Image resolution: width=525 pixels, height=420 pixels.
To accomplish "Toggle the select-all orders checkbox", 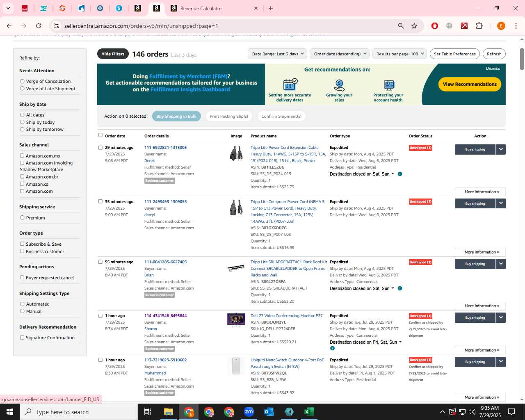I will (100, 135).
